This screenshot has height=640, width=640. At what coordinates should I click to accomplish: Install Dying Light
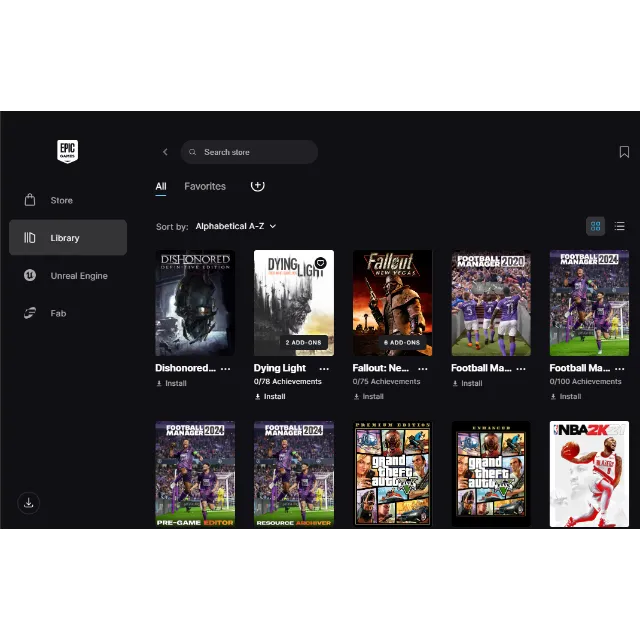(270, 396)
